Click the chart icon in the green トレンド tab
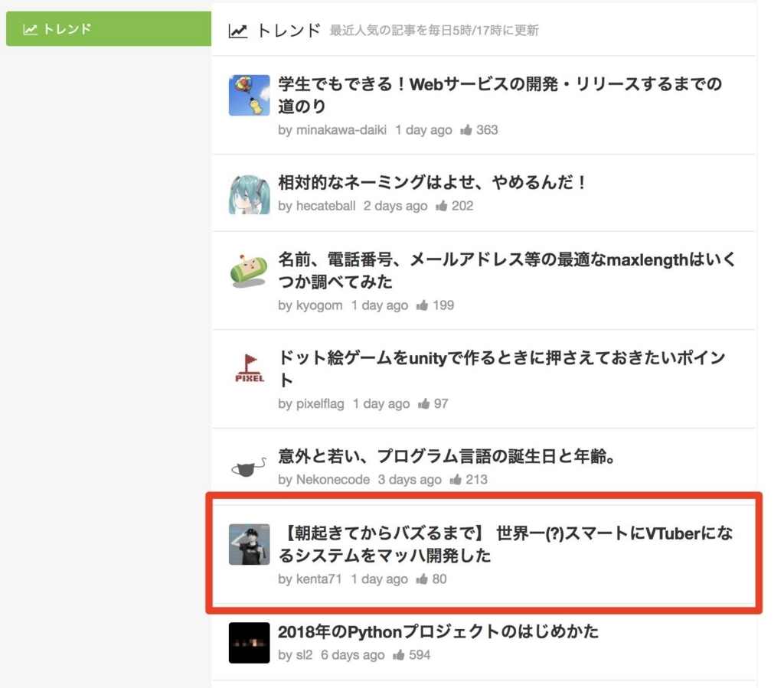 [x=30, y=30]
